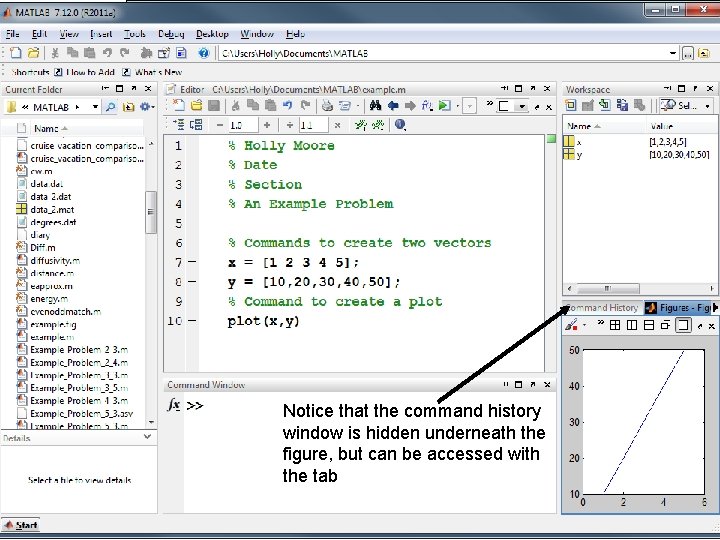Click Workspace horizontal scrollbar

[x=608, y=288]
